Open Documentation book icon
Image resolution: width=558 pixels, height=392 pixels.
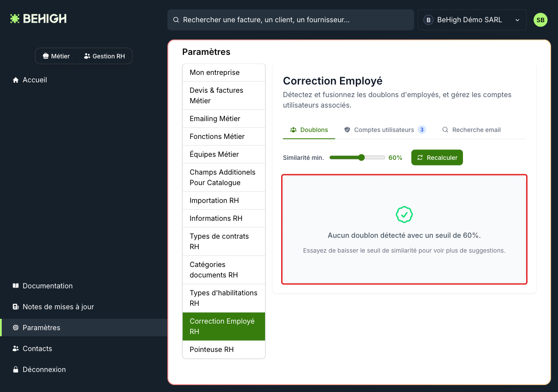(x=16, y=286)
